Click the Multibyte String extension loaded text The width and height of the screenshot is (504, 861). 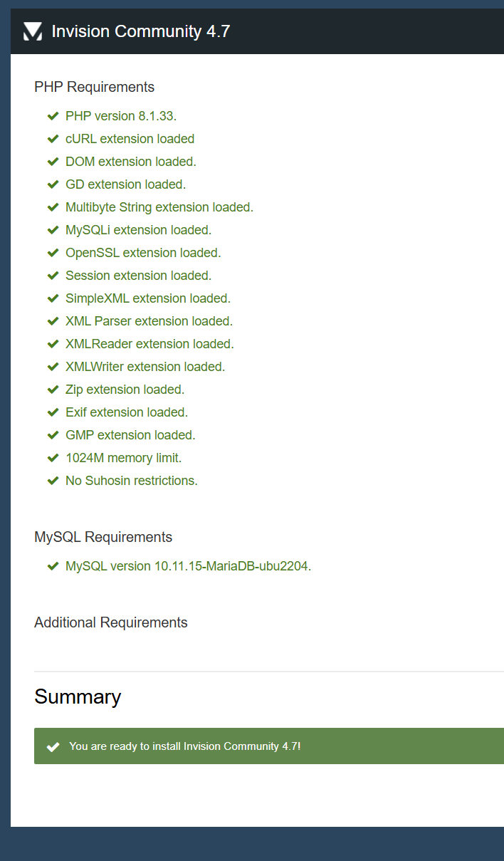(159, 207)
